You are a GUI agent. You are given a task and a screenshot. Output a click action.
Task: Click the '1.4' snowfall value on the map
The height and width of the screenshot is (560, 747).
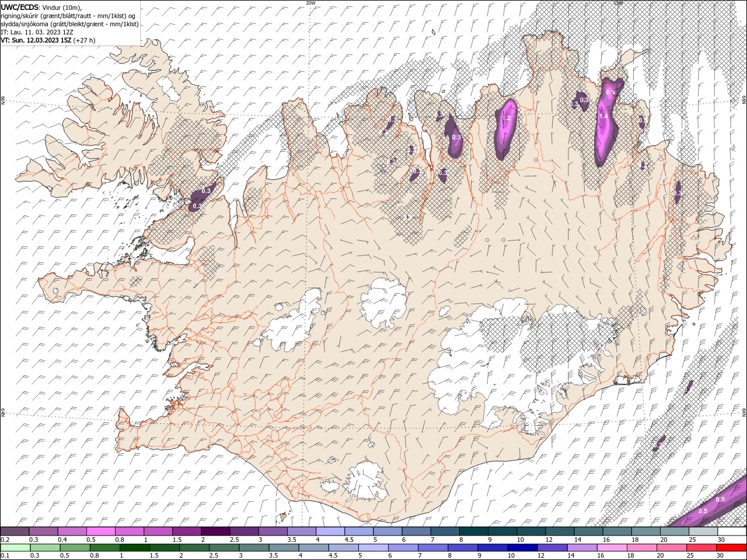[x=603, y=116]
